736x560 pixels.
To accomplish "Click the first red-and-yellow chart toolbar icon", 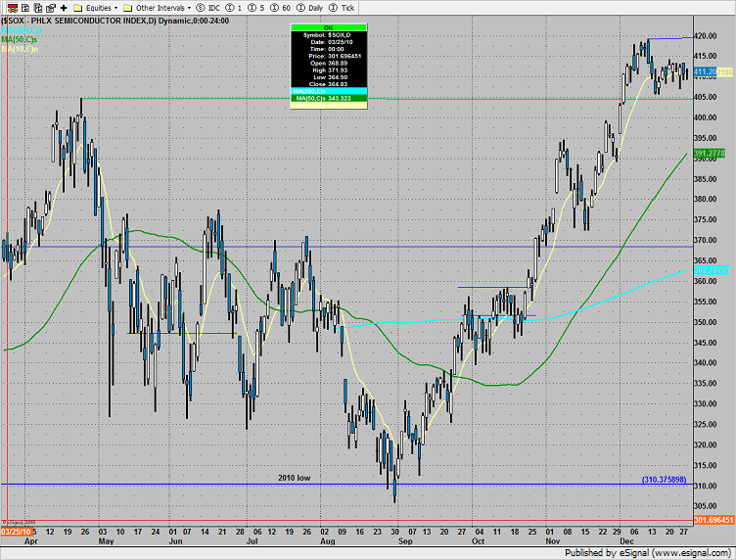I will [x=13, y=8].
